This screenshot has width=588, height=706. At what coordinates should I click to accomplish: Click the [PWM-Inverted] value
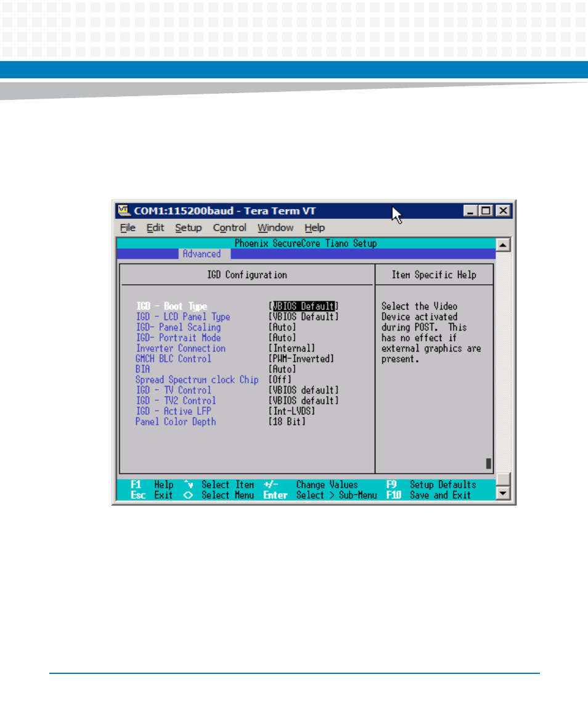point(301,359)
